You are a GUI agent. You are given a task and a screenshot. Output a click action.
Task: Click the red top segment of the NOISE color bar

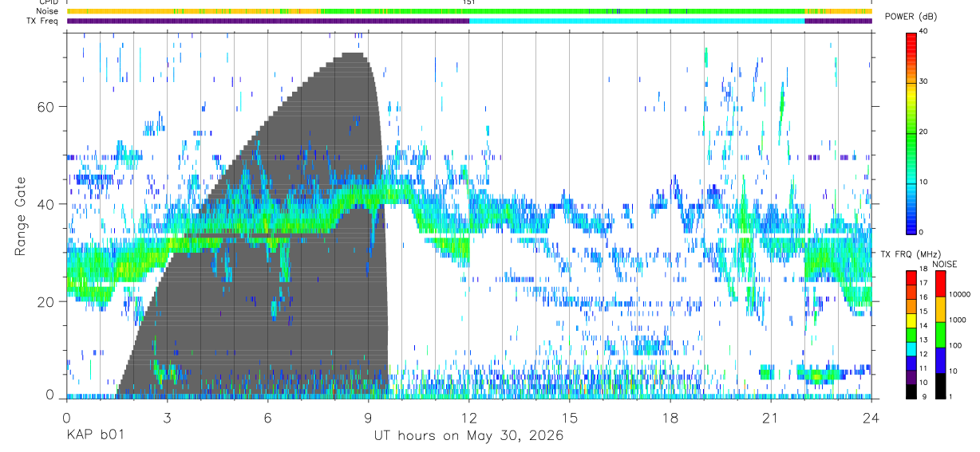[940, 284]
